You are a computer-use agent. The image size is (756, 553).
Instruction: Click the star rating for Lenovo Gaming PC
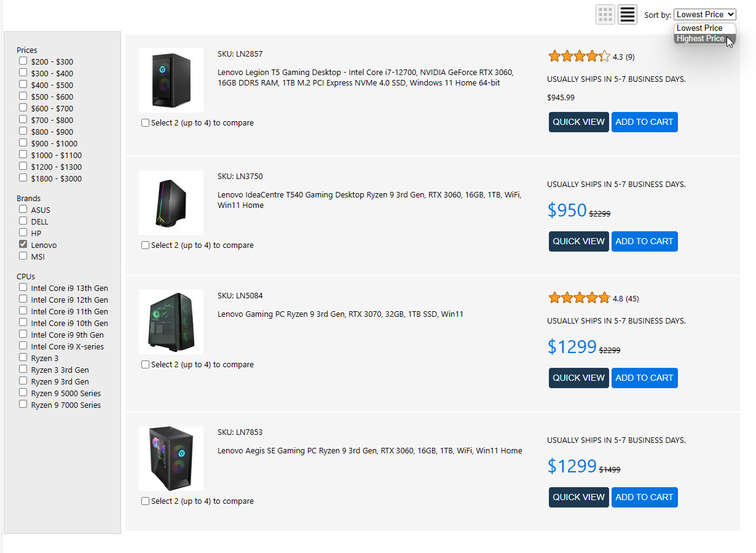tap(579, 298)
